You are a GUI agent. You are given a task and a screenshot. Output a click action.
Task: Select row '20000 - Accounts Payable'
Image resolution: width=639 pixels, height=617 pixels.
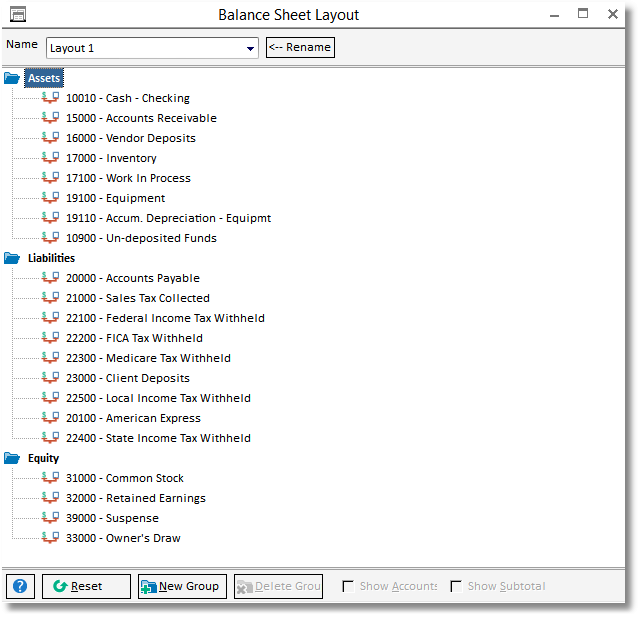[x=133, y=278]
